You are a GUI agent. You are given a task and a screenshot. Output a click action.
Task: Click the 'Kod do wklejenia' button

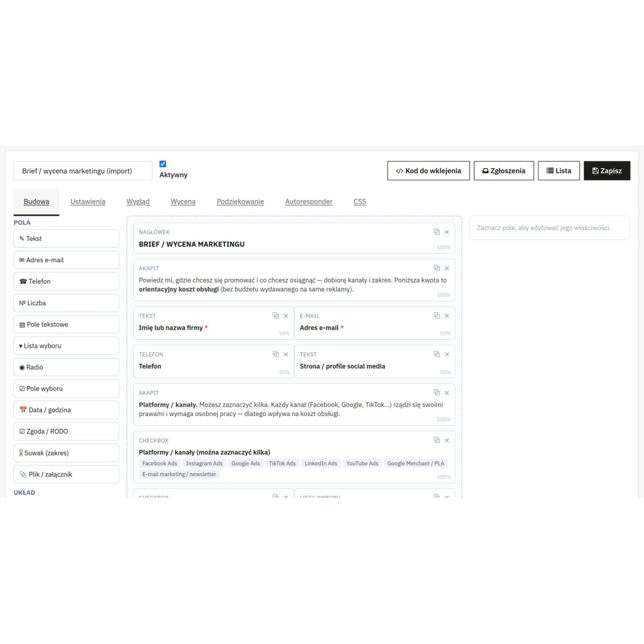pyautogui.click(x=428, y=171)
